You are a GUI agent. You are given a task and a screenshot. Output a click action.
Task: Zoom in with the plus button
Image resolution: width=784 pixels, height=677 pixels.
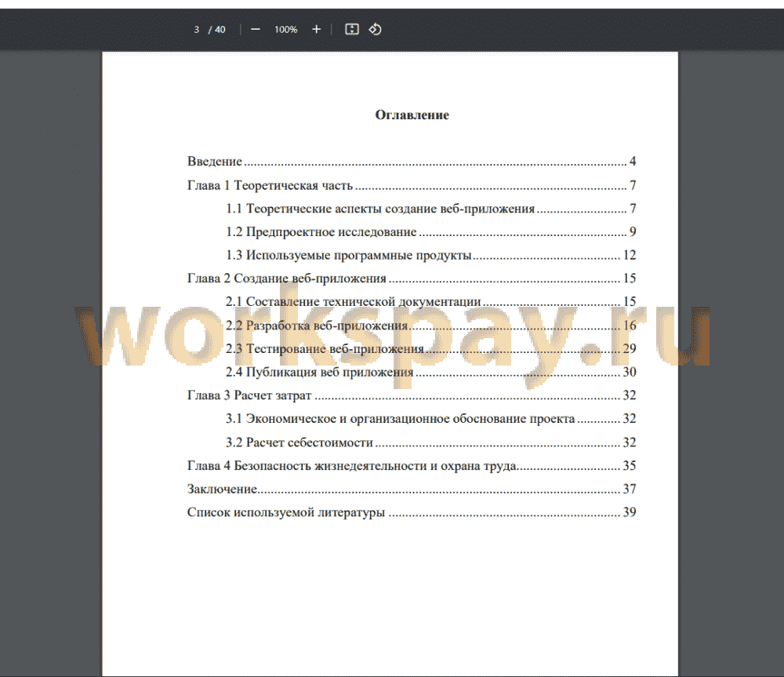pos(316,30)
